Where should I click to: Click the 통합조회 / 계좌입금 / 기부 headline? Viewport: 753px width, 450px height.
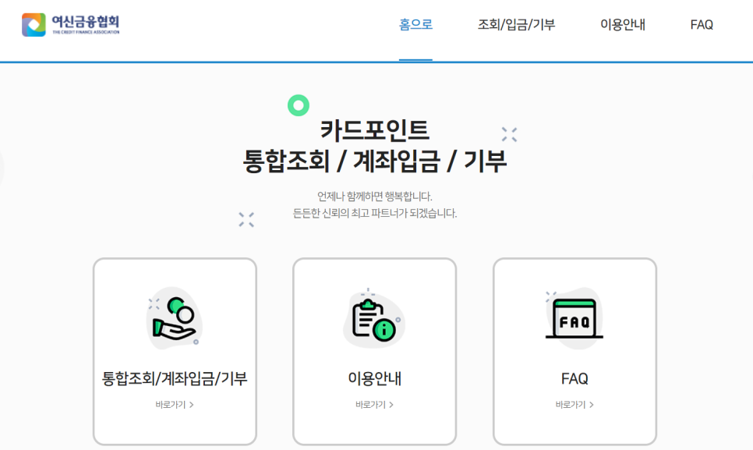point(375,161)
